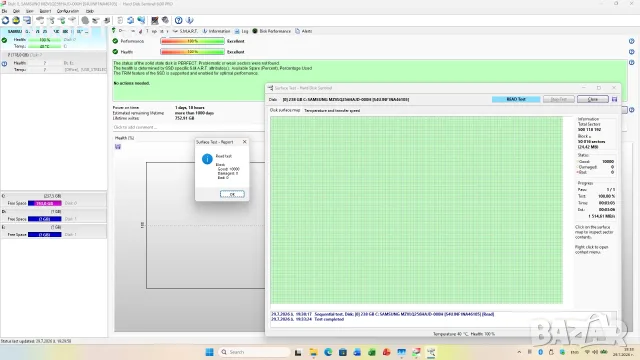Click the save icon under Health (%) graph
The image size is (640, 360).
click(x=118, y=147)
